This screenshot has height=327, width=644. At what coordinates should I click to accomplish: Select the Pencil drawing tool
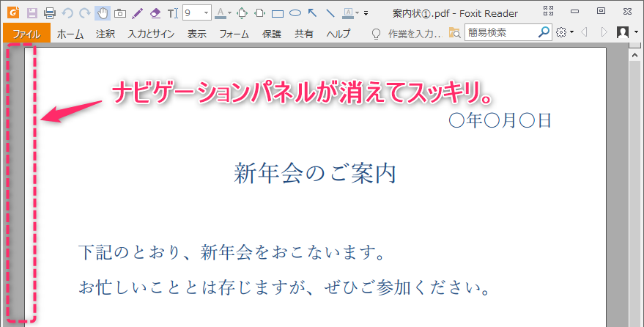click(x=137, y=13)
